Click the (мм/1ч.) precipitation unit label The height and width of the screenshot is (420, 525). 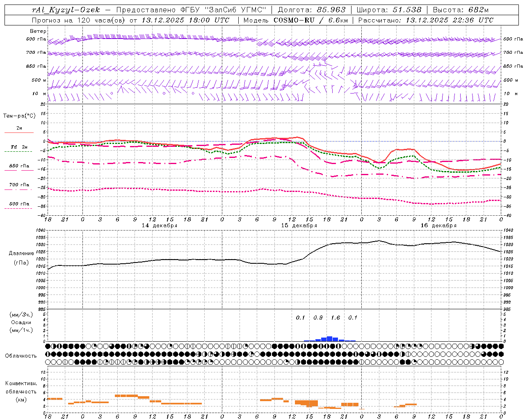tap(21, 330)
